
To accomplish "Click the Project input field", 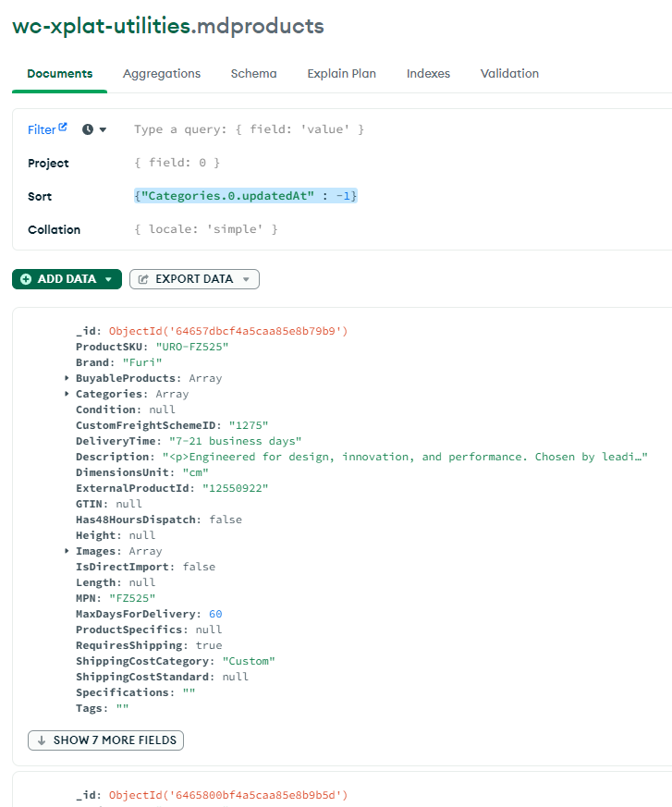I will pyautogui.click(x=370, y=163).
